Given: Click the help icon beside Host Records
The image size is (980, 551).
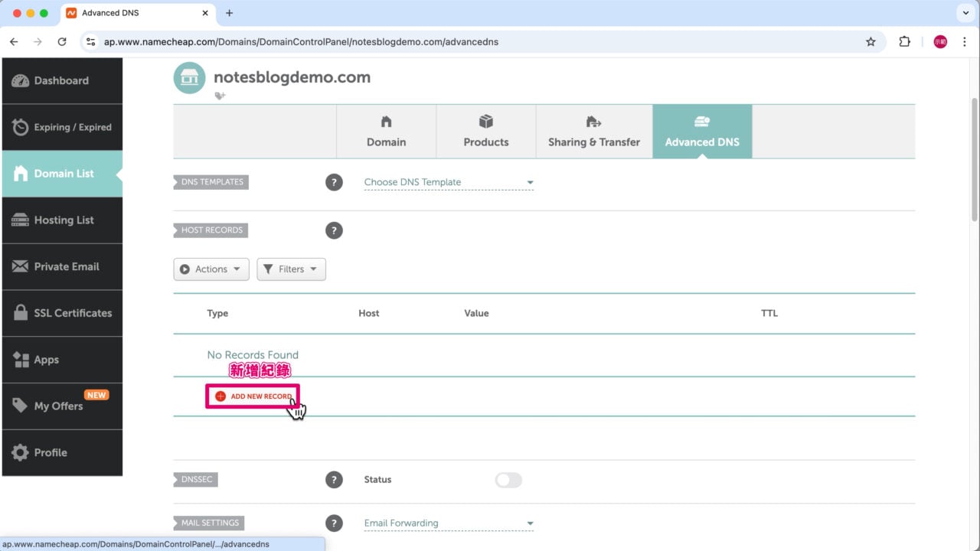Looking at the screenshot, I should [x=334, y=230].
